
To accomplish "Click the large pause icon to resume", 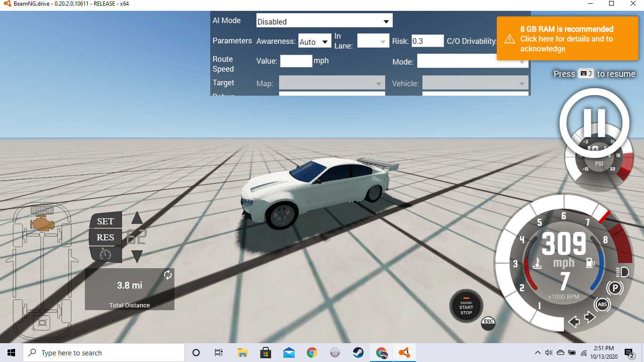I will point(594,123).
